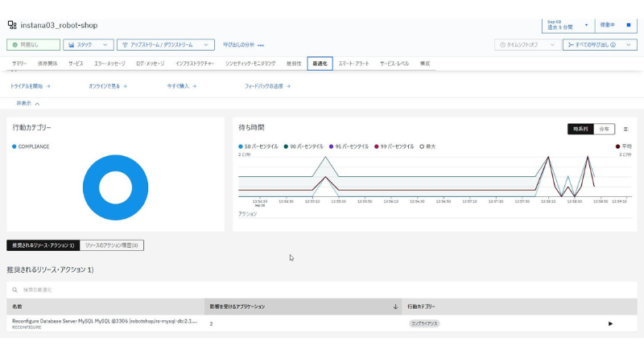This screenshot has width=644, height=362.
Task: Toggle the 95 パーセンタイル series
Action: [x=349, y=146]
